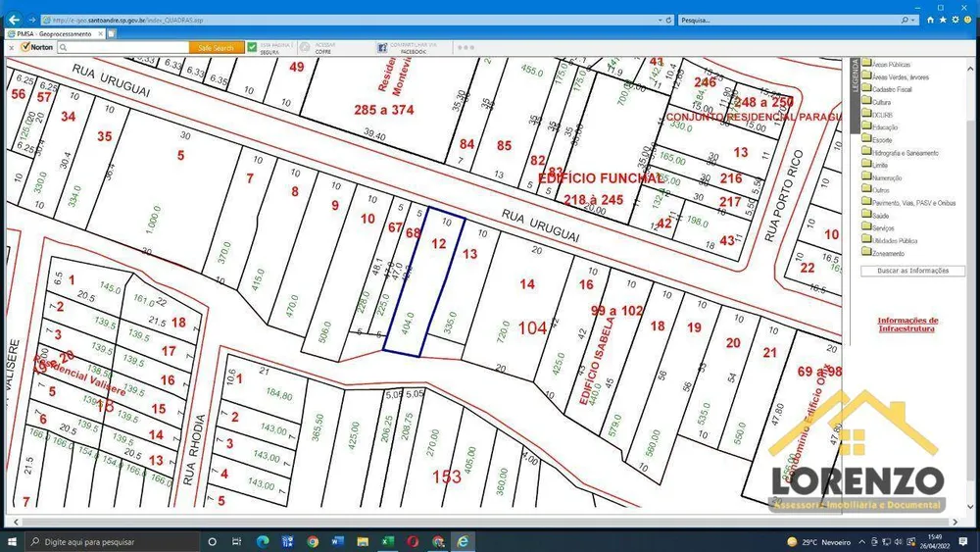Switch to the PMSA - Geoprocessamento tab
980x552 pixels.
click(x=55, y=33)
